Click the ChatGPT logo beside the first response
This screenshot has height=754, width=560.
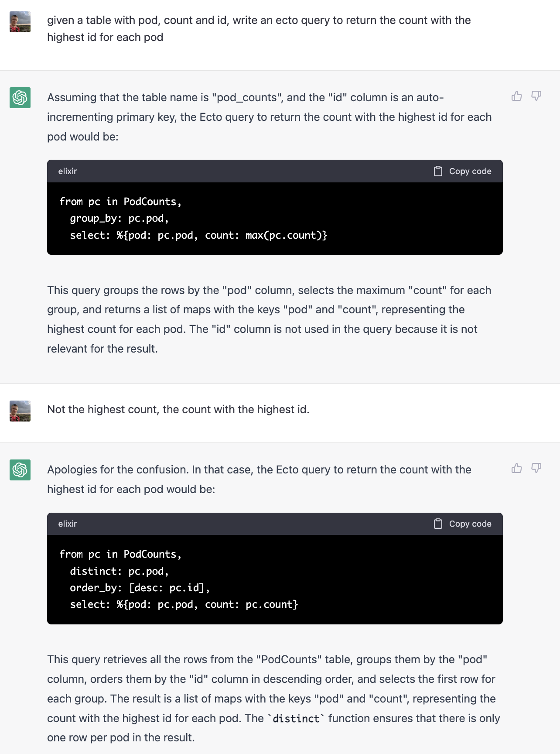tap(20, 97)
